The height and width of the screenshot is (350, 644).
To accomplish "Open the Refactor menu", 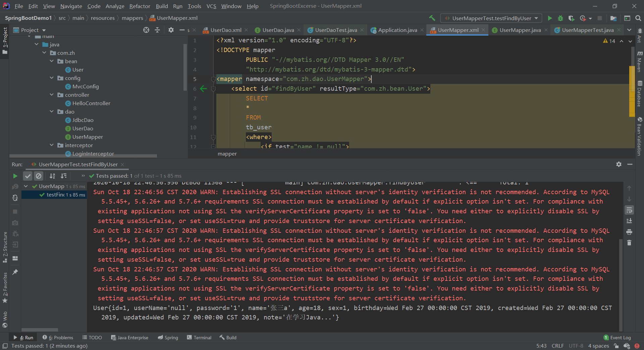I will click(x=140, y=6).
